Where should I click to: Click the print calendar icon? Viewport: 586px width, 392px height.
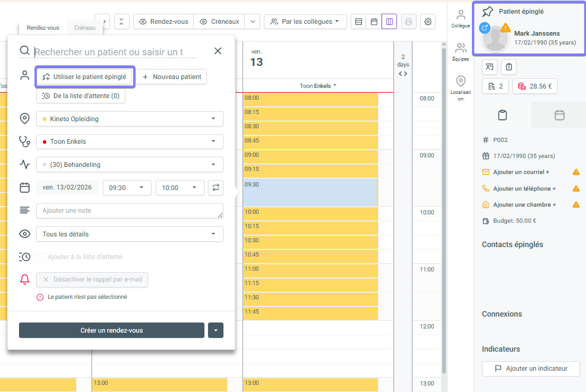[x=408, y=22]
